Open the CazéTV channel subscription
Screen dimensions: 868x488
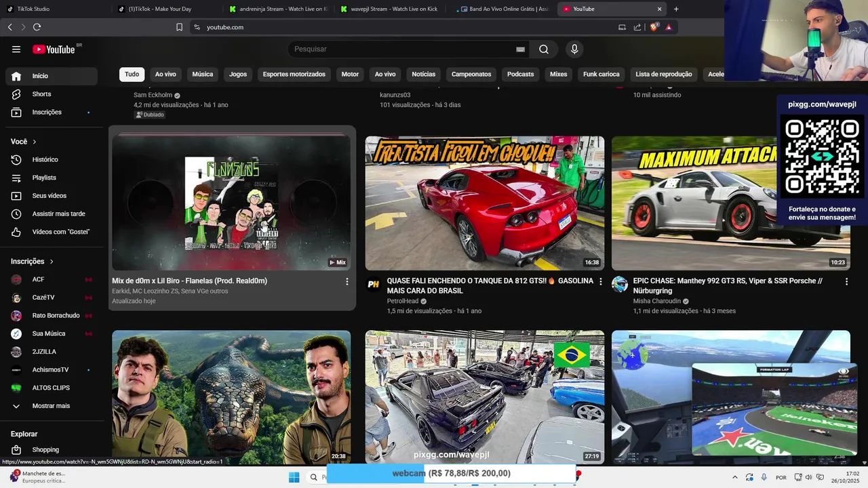click(x=52, y=298)
